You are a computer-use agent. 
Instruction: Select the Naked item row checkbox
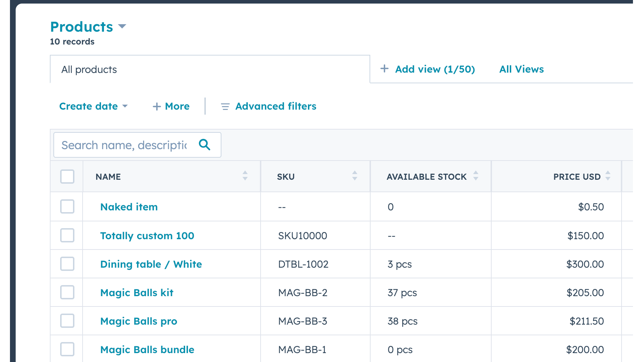tap(67, 206)
